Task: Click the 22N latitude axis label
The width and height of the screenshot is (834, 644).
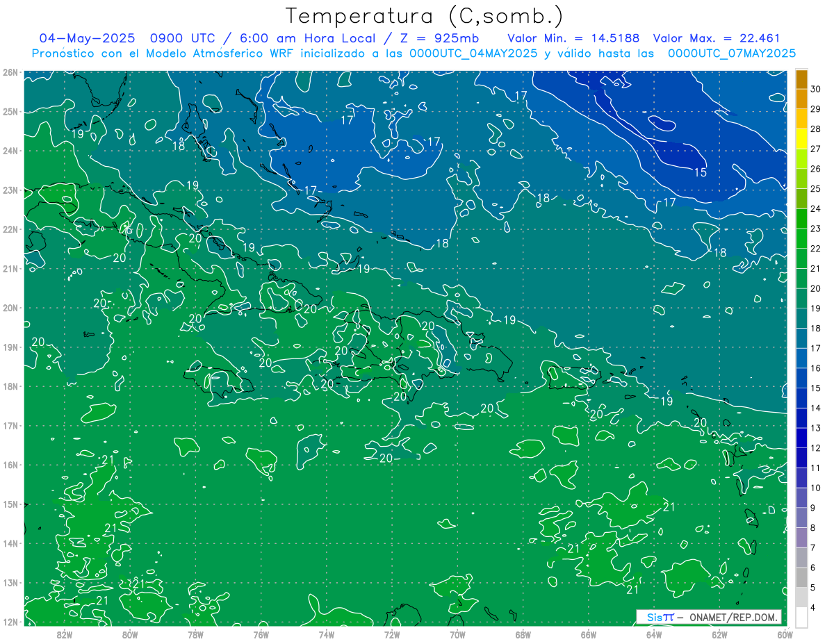Action: [x=10, y=229]
